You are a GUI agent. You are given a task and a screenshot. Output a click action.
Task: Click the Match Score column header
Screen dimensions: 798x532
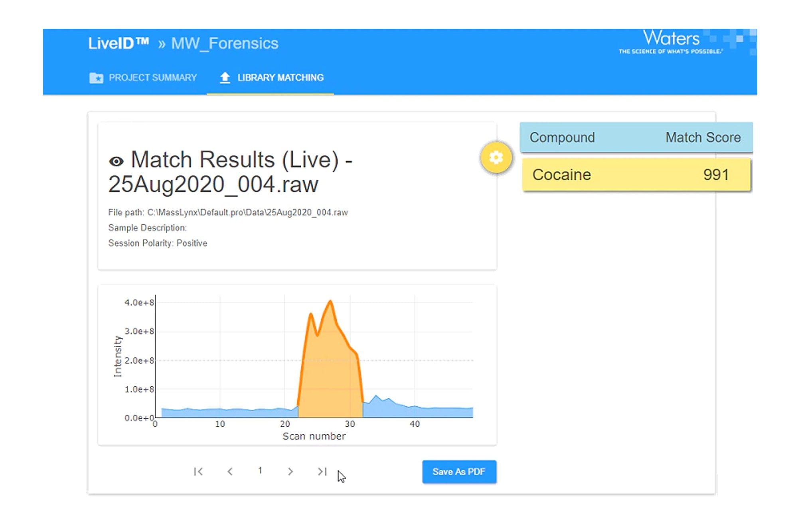point(703,137)
